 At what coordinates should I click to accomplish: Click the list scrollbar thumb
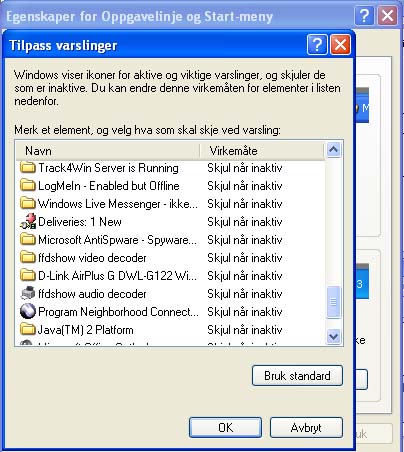coord(334,302)
